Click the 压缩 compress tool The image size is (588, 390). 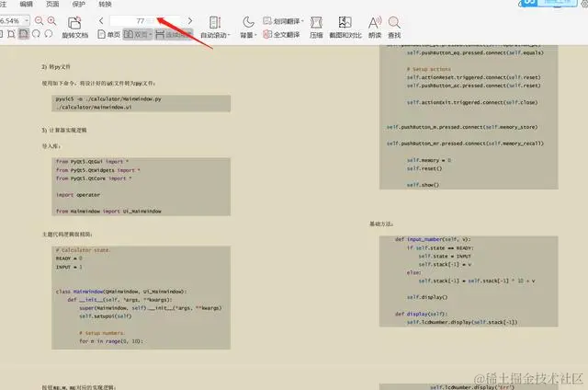click(316, 28)
